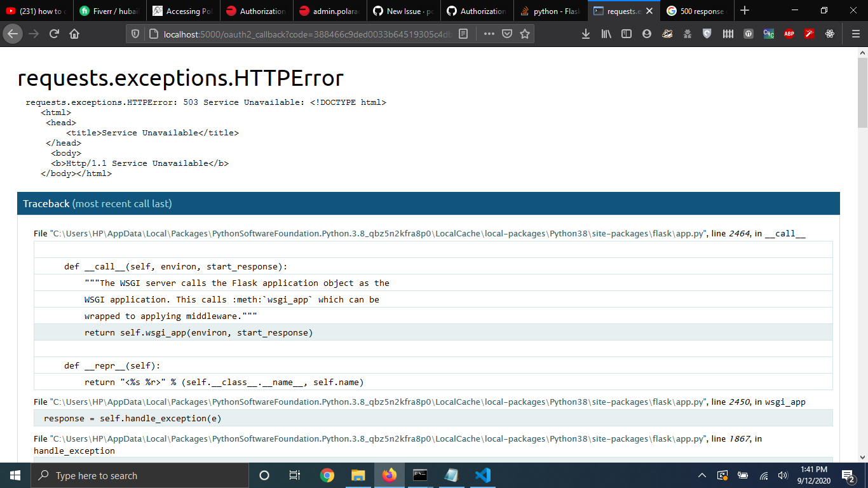Toggle Reader View in address bar
Image resolution: width=868 pixels, height=488 pixels.
[463, 34]
